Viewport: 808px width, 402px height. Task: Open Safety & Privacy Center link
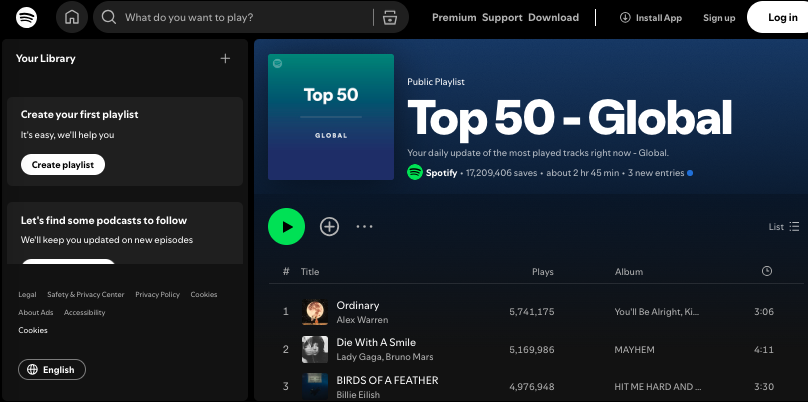point(86,295)
